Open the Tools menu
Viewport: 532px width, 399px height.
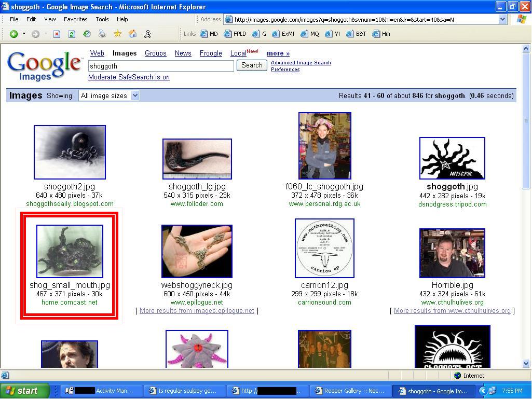coord(102,19)
